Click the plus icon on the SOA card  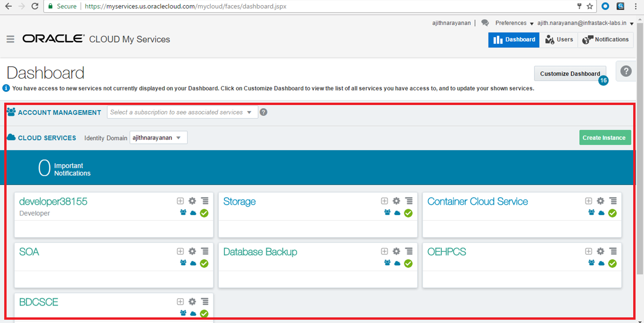[x=180, y=251]
